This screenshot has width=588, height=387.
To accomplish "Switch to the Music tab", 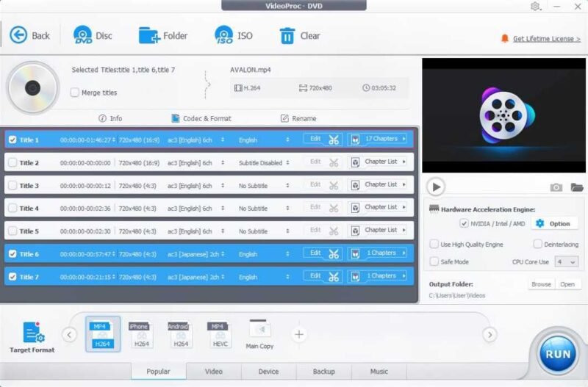I will (x=379, y=372).
